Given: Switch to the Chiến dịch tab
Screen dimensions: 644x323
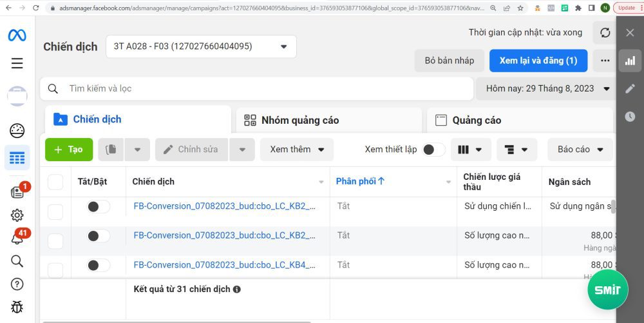Looking at the screenshot, I should pyautogui.click(x=138, y=119).
